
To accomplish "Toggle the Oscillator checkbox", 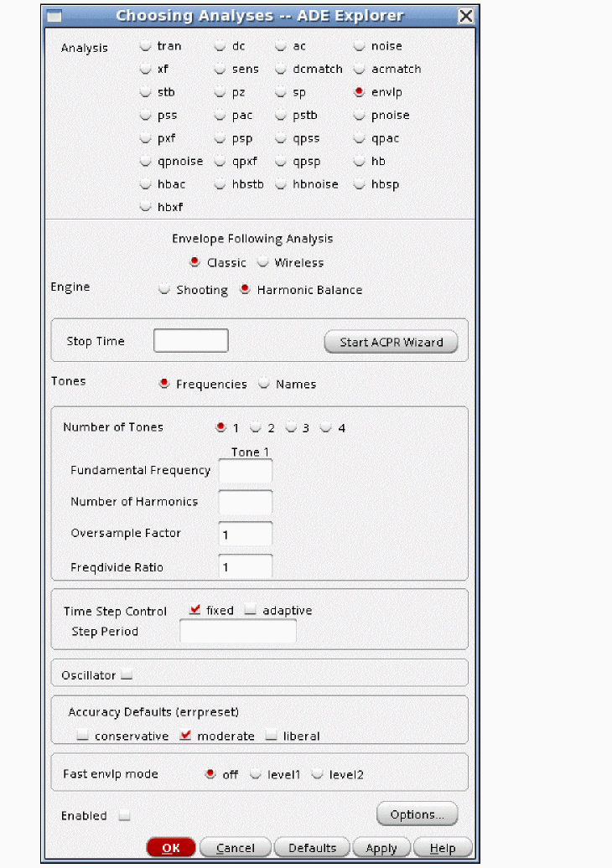I will pyautogui.click(x=127, y=674).
